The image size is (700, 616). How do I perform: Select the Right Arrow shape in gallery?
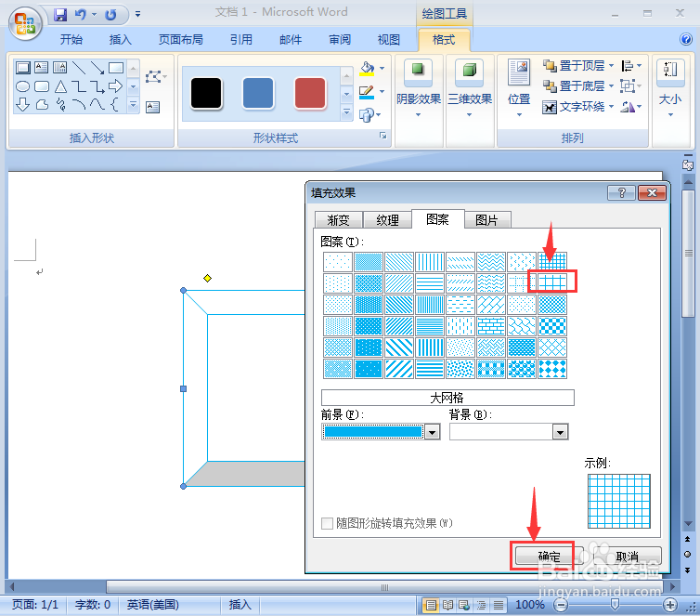[x=115, y=85]
